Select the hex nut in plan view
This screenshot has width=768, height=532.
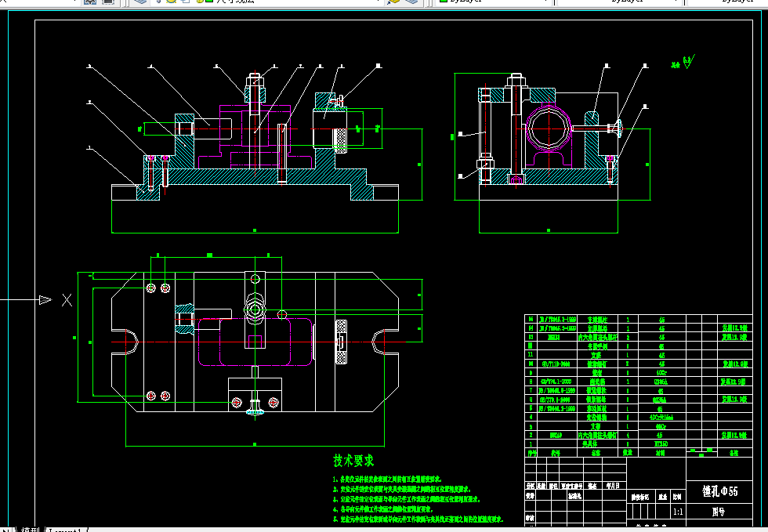255,309
